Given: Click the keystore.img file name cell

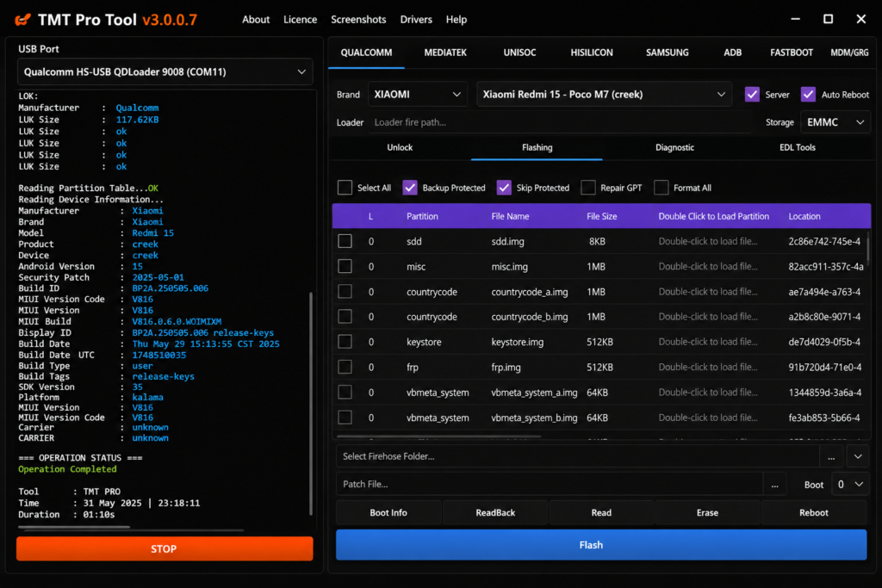Looking at the screenshot, I should 517,343.
